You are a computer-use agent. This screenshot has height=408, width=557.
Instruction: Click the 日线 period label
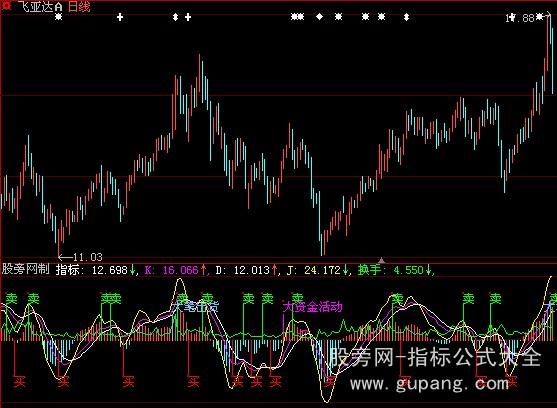[79, 6]
